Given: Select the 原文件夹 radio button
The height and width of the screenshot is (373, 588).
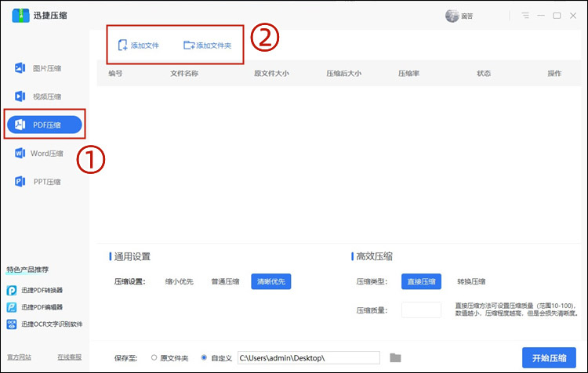Looking at the screenshot, I should [154, 357].
